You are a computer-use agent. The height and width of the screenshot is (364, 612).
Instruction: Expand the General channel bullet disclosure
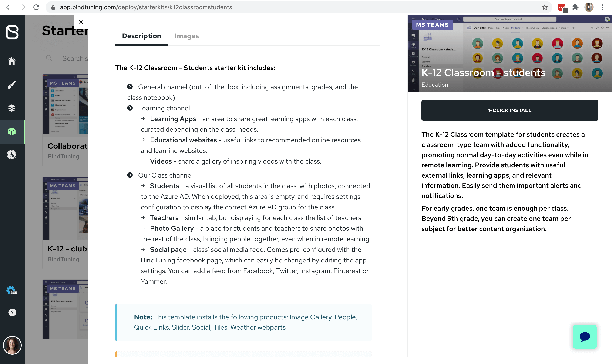coord(130,87)
